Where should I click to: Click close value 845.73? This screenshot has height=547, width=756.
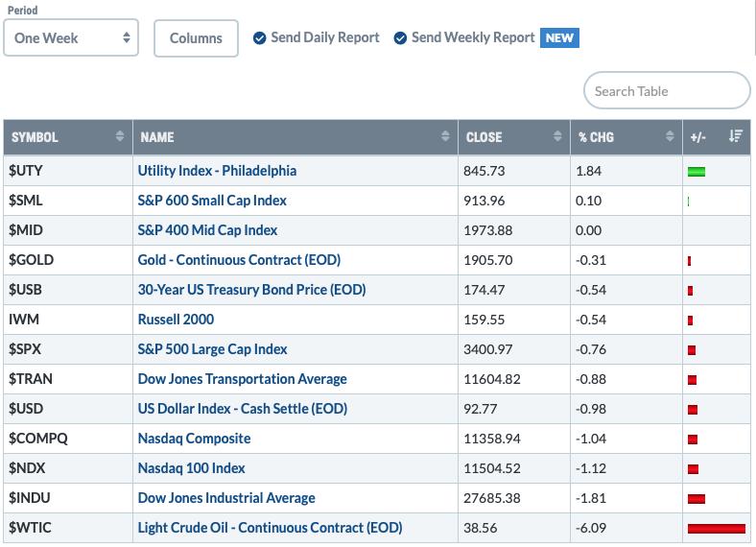484,171
